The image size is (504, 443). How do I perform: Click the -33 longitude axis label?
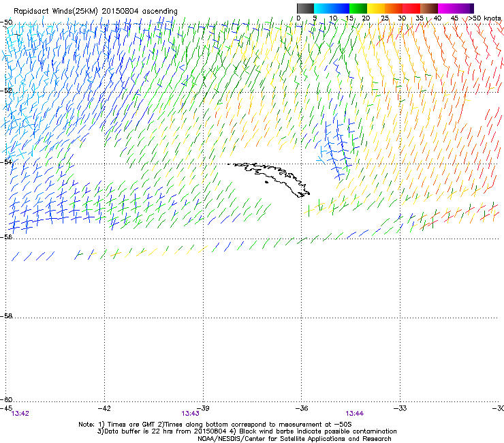[x=400, y=408]
